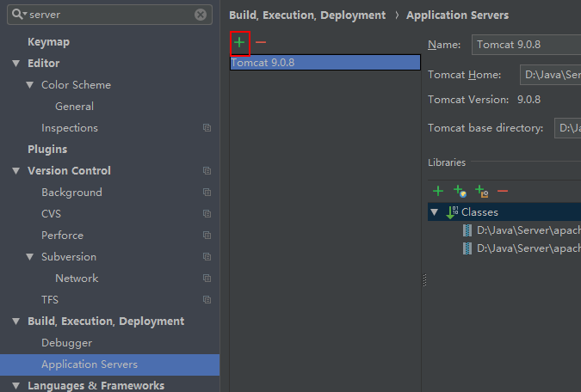This screenshot has height=392, width=581.
Task: Click project-level icon beside Background
Action: (207, 192)
